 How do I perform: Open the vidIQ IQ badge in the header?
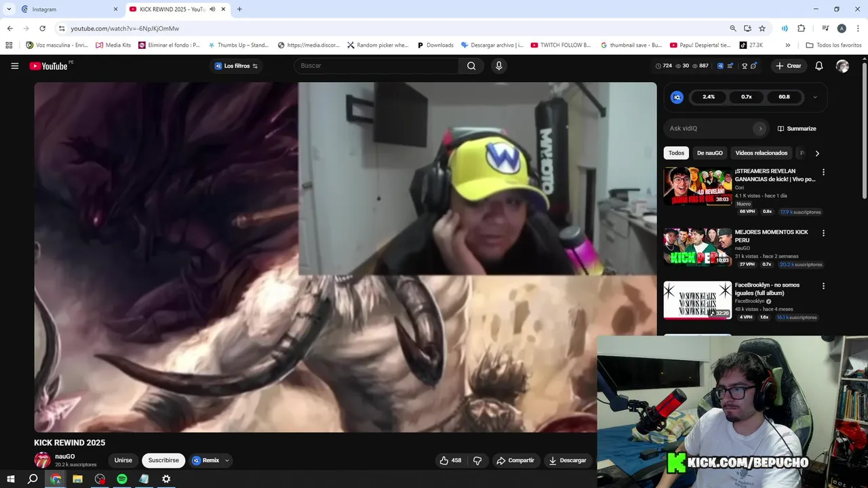(720, 66)
